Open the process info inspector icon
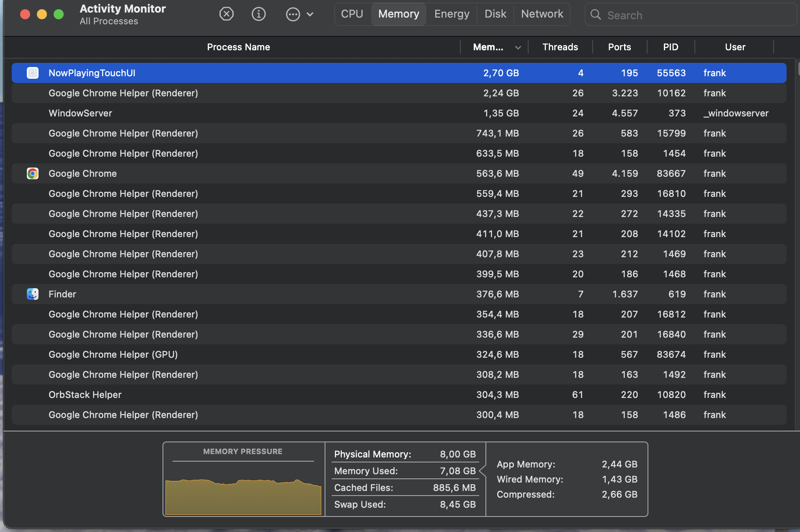Screen dimensions: 800x532 258,14
